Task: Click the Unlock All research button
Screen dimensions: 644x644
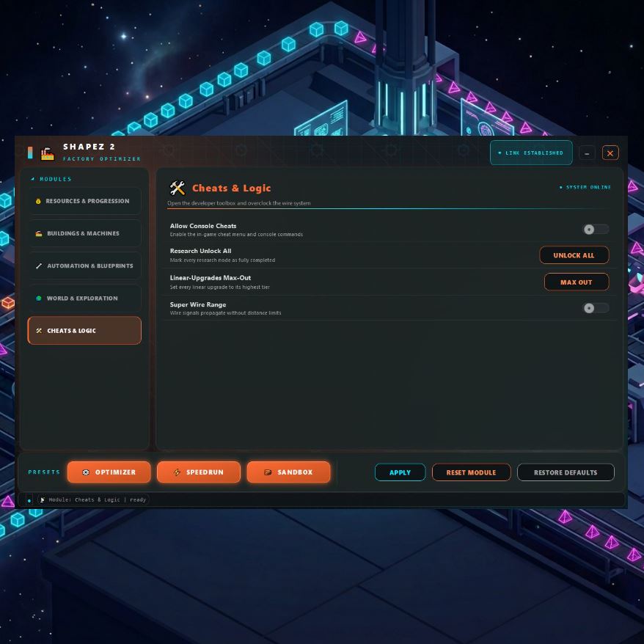Action: coord(574,255)
